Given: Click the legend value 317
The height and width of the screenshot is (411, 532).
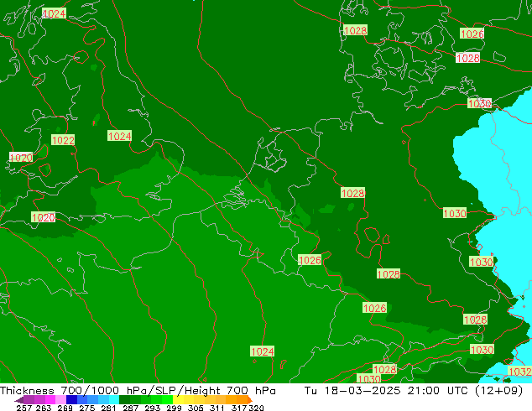Looking at the screenshot, I should pyautogui.click(x=239, y=408).
